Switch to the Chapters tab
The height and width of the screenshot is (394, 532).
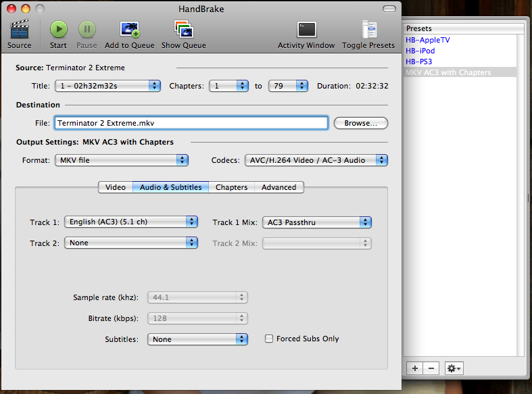pos(231,187)
